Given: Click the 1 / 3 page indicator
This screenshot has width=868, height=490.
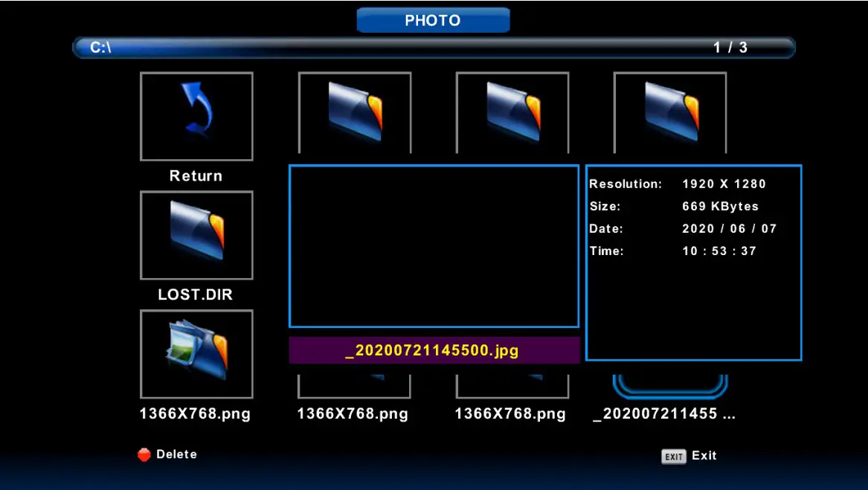Looking at the screenshot, I should pos(730,48).
